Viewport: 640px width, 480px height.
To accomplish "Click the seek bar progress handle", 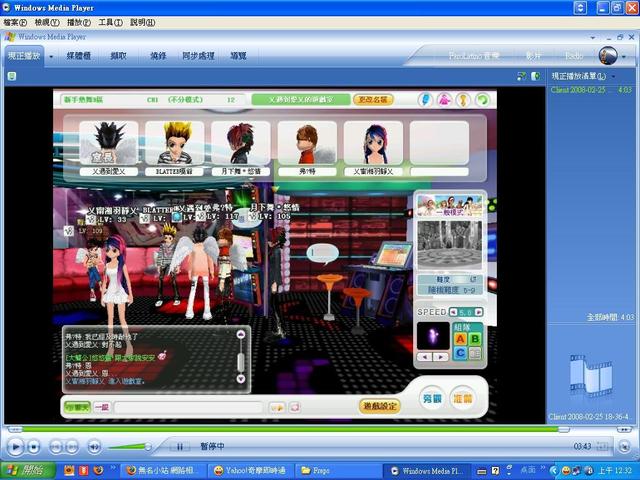I will click(x=564, y=429).
